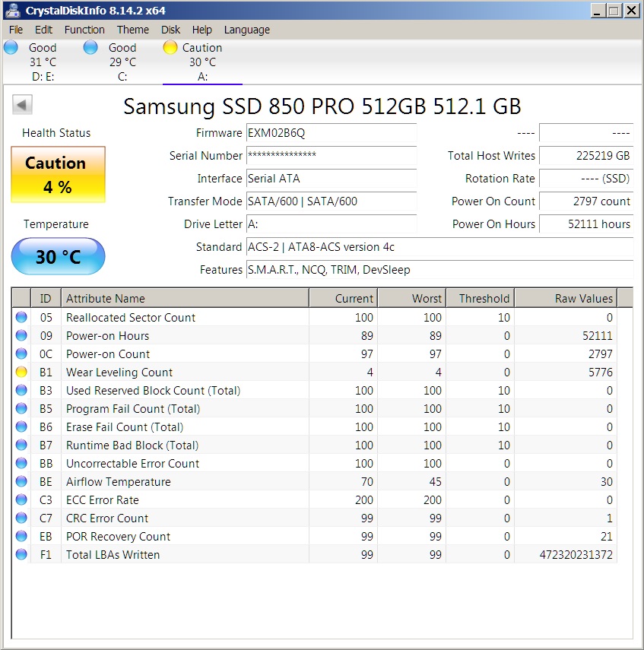The width and height of the screenshot is (644, 650).
Task: Click Power On Count value 2797 count
Action: pos(586,201)
